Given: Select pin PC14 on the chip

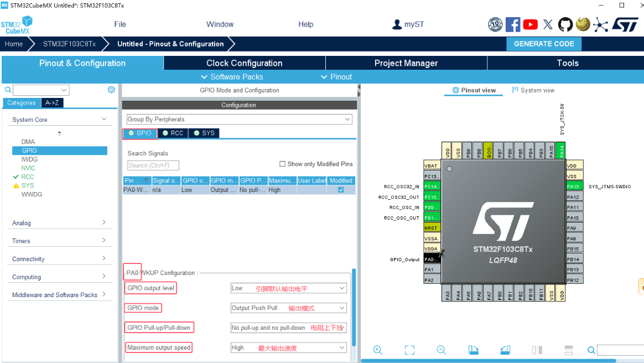Looking at the screenshot, I should 432,186.
